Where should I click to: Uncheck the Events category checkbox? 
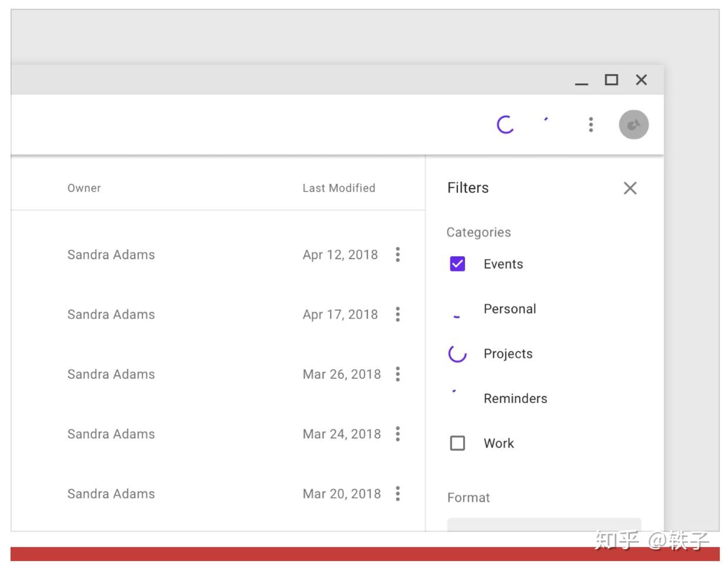pyautogui.click(x=457, y=264)
